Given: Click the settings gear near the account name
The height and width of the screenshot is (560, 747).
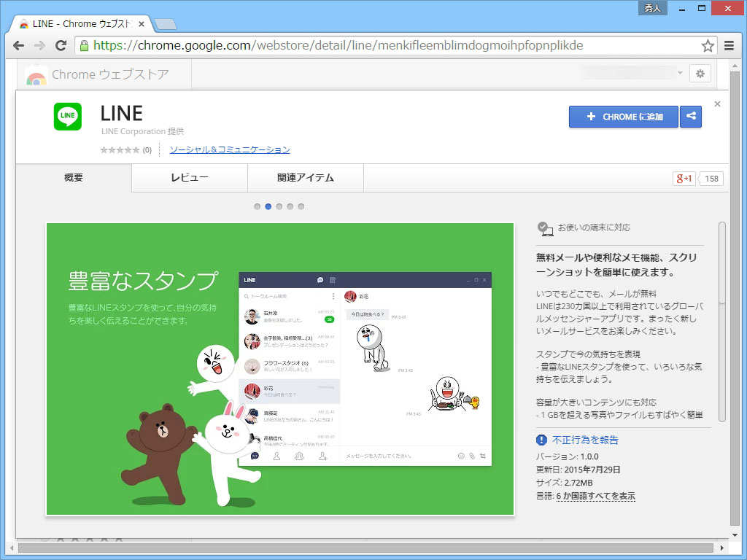Looking at the screenshot, I should point(700,73).
